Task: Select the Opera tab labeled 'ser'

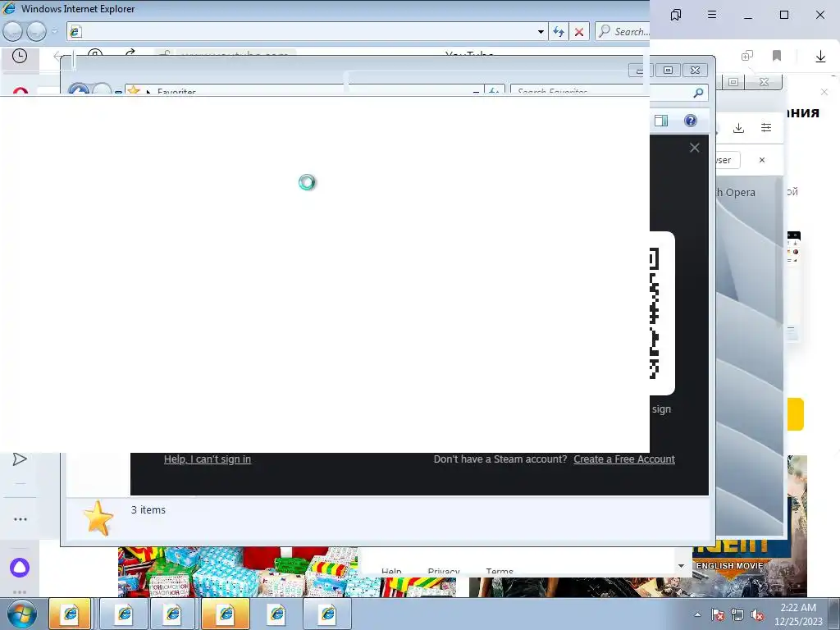Action: (727, 160)
